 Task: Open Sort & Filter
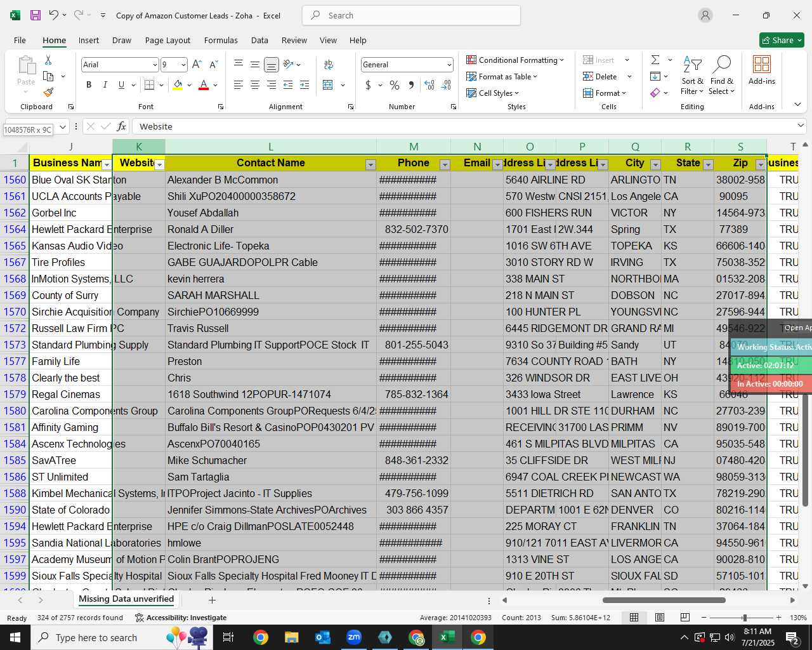(692, 76)
